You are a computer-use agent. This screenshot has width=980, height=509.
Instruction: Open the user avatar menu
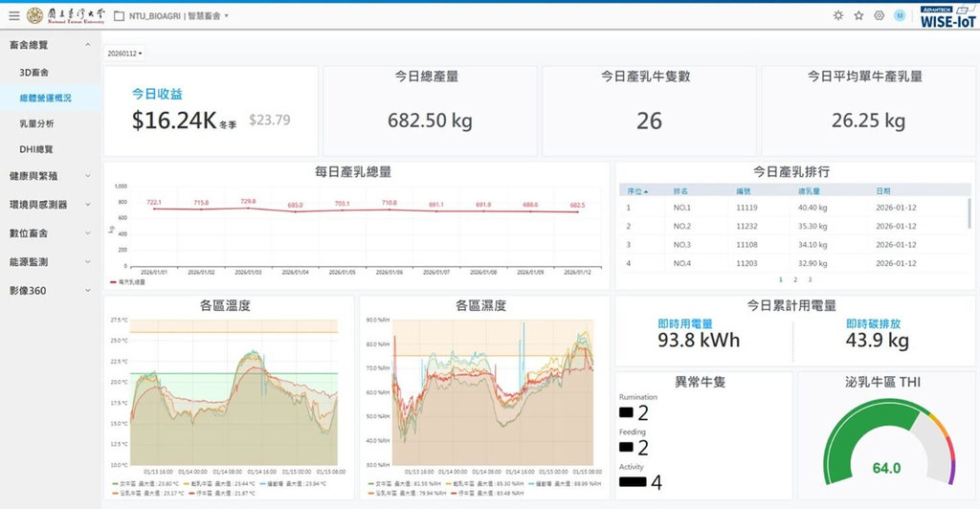[900, 15]
